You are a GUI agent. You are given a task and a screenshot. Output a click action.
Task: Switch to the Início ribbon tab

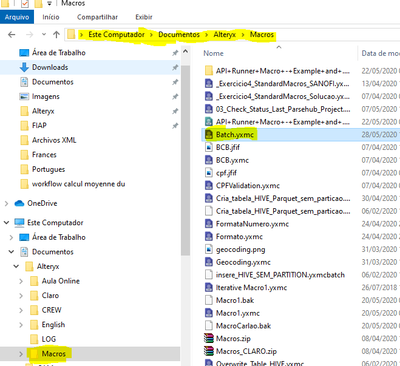coord(51,17)
